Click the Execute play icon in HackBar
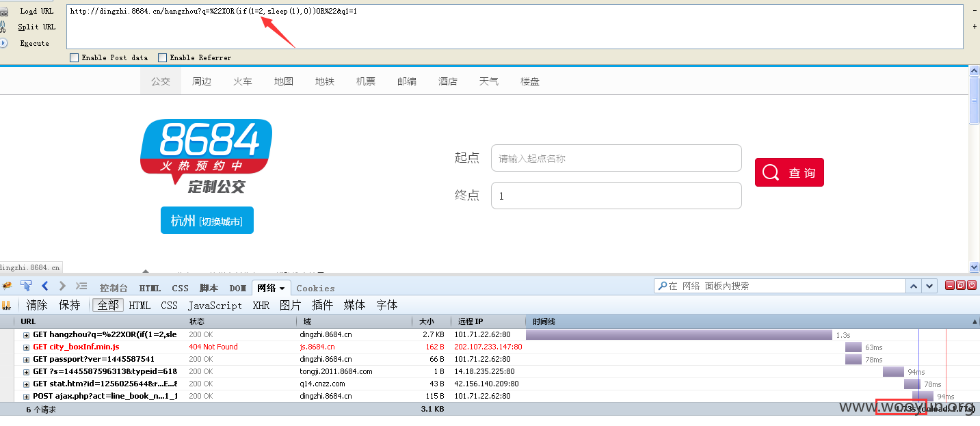Viewport: 980px width, 426px height. [3, 43]
